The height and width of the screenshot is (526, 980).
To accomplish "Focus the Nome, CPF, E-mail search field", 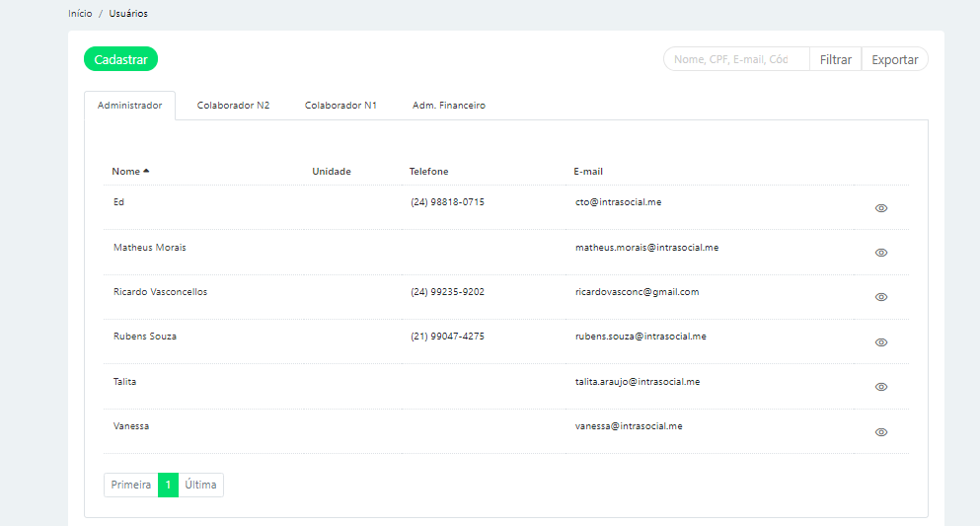I will (x=735, y=59).
